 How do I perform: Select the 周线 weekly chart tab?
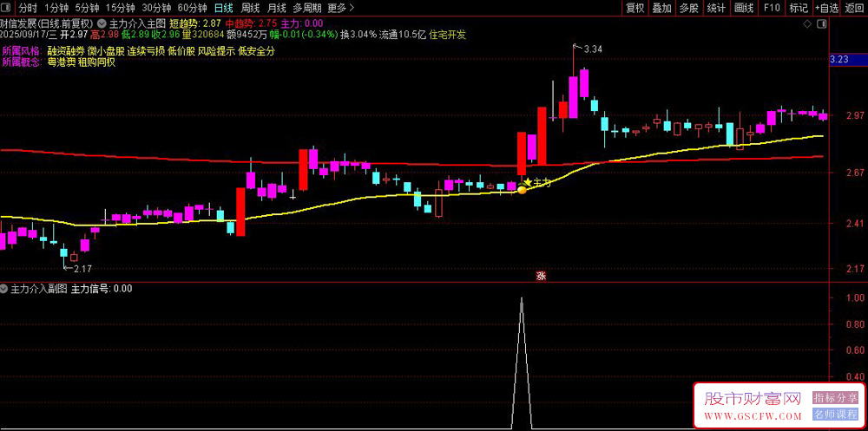(250, 8)
